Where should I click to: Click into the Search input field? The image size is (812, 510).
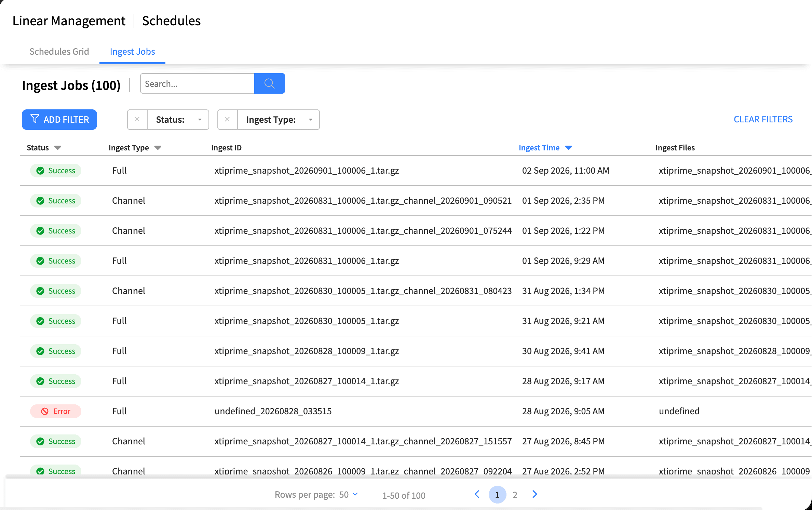(x=197, y=83)
